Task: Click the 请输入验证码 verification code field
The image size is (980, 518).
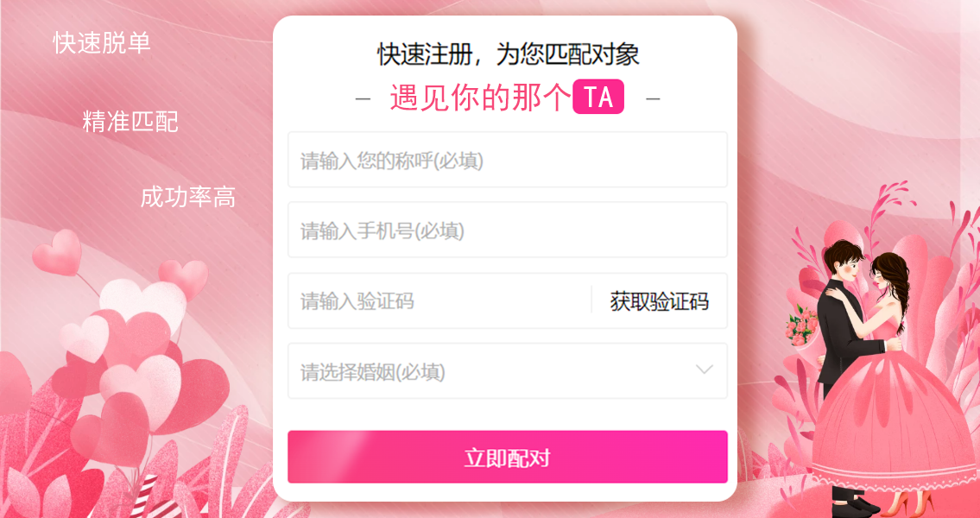Action: click(439, 300)
